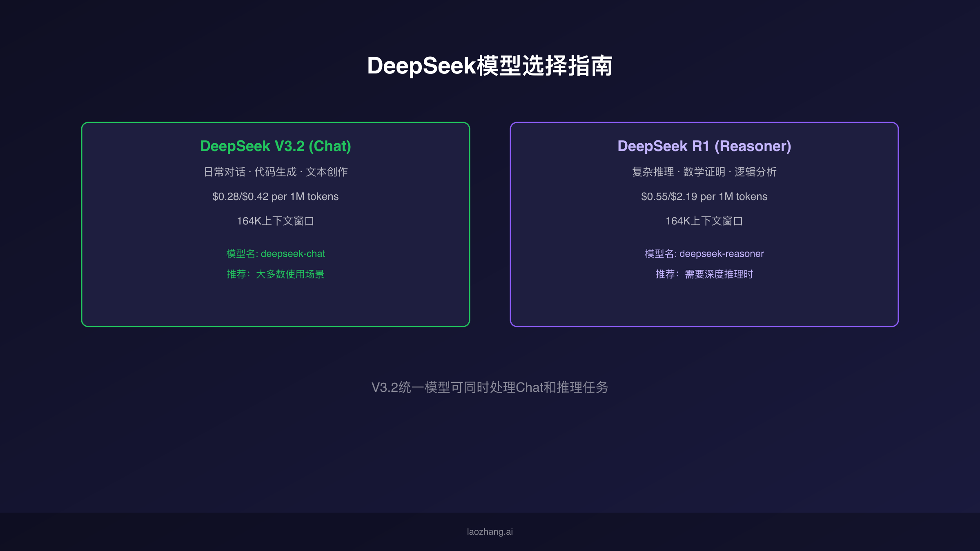Click 164K上下文窗口 in the Reasoner card
Screen dimensions: 980x551
point(704,221)
